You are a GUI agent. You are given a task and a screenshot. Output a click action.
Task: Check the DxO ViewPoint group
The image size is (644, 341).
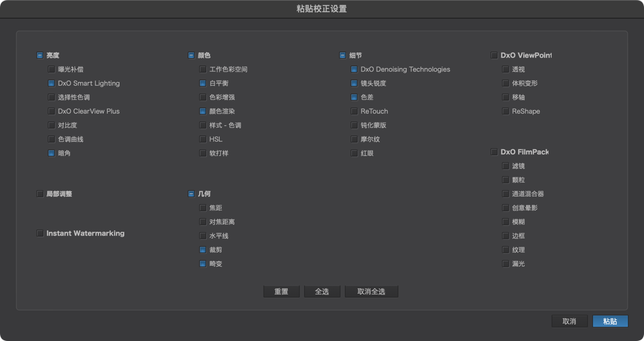(x=494, y=55)
